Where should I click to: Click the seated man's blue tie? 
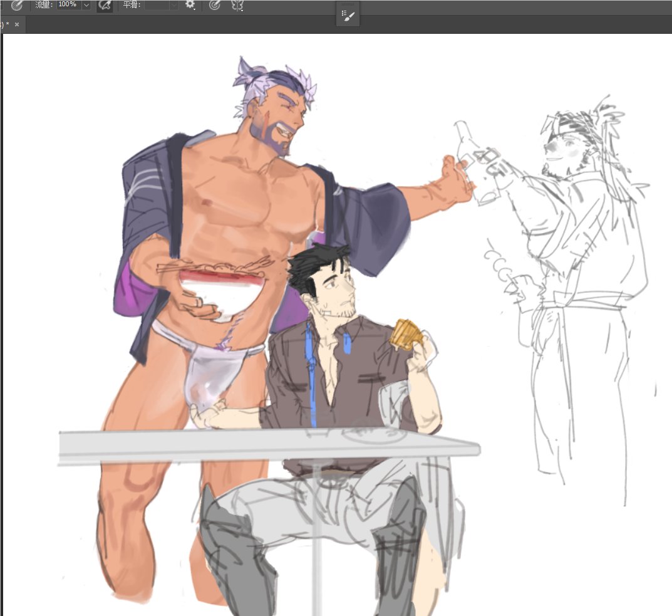pos(311,376)
